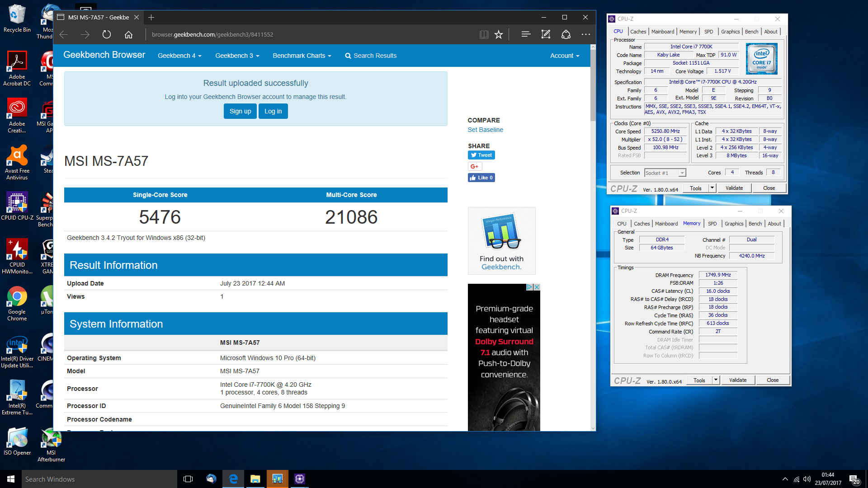Launch MSI Afterburner desktop shortcut

pyautogui.click(x=51, y=445)
